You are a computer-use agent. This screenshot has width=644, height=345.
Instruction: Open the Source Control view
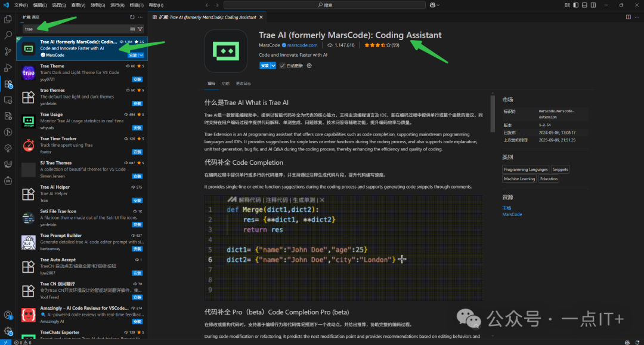[8, 51]
